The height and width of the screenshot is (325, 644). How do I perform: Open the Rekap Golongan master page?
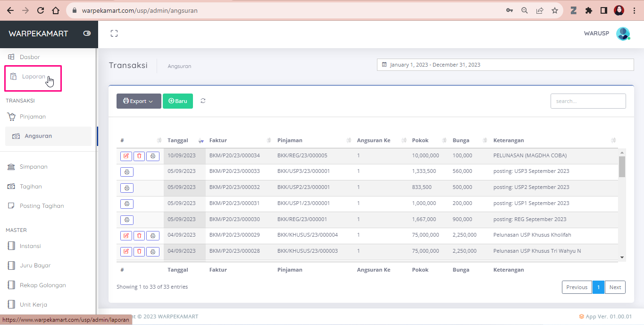click(x=42, y=285)
